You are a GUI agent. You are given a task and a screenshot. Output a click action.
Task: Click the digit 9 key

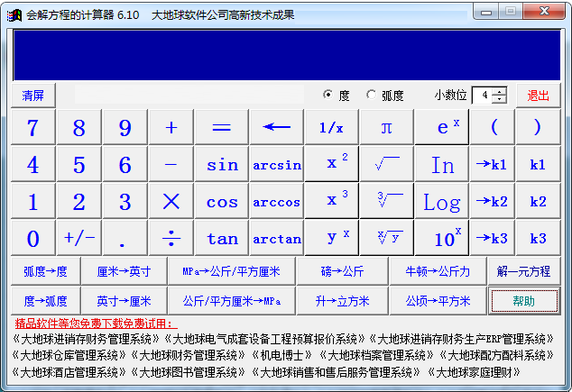pos(125,127)
